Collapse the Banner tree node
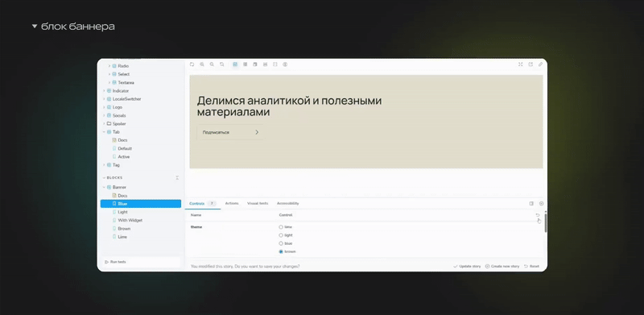 click(104, 187)
